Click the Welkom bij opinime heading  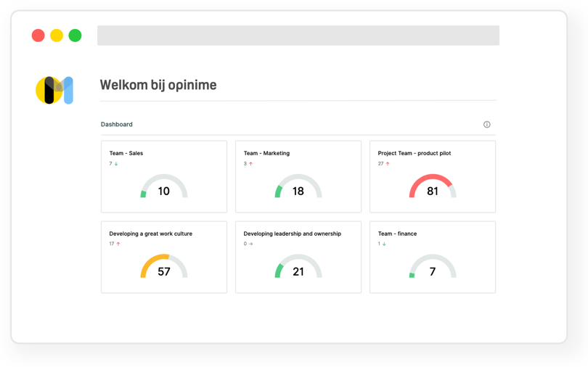coord(158,85)
